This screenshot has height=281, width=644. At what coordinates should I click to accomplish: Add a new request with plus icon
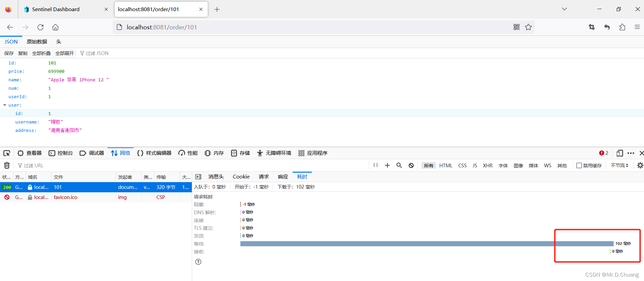tap(387, 165)
